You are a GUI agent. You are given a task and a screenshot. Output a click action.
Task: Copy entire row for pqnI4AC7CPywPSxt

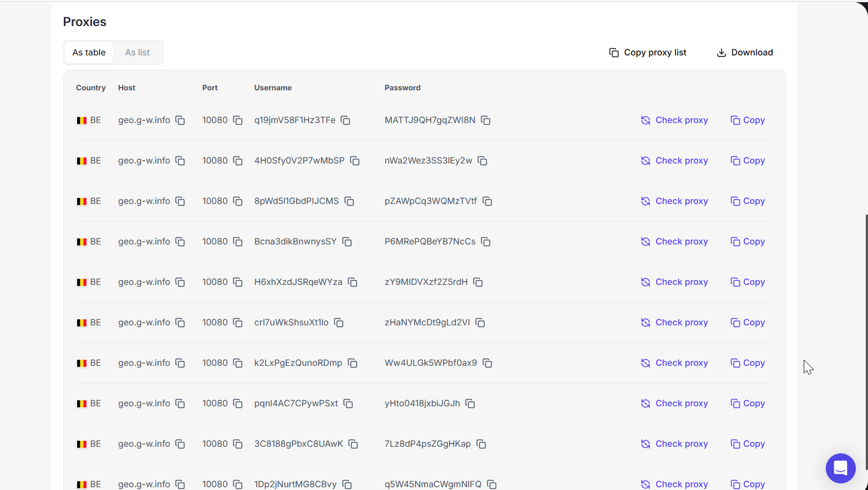[748, 404]
